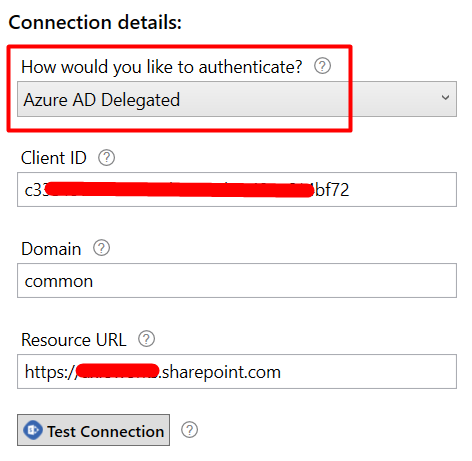This screenshot has width=472, height=461.
Task: Place cursor at the end of 'bf72' in Client ID
Action: (349, 190)
